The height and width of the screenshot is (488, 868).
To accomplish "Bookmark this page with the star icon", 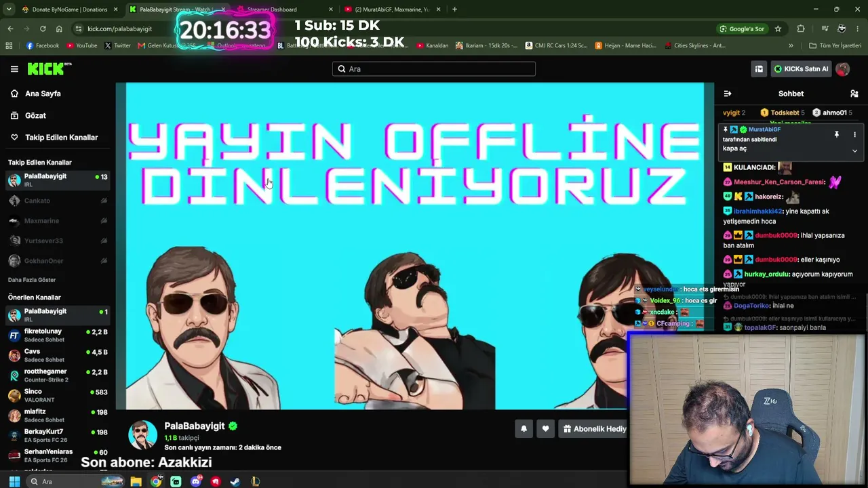I will click(x=778, y=28).
